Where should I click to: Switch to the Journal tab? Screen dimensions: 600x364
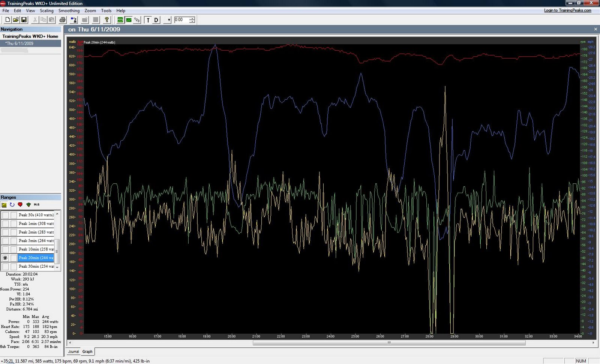pos(73,352)
